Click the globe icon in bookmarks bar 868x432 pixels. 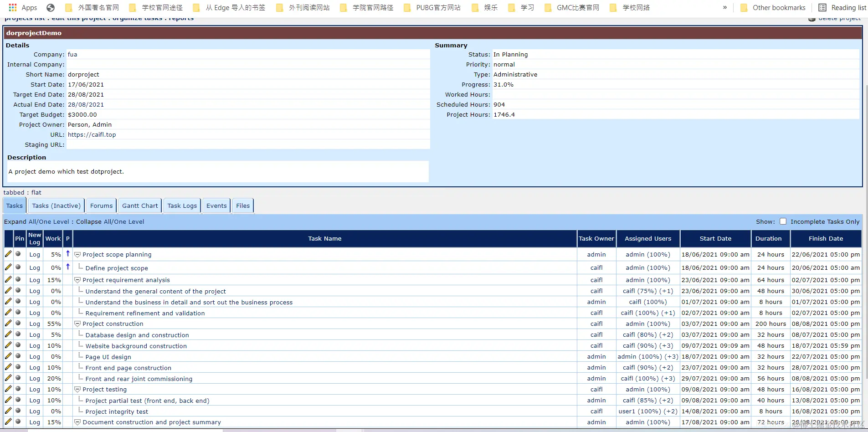click(x=51, y=7)
